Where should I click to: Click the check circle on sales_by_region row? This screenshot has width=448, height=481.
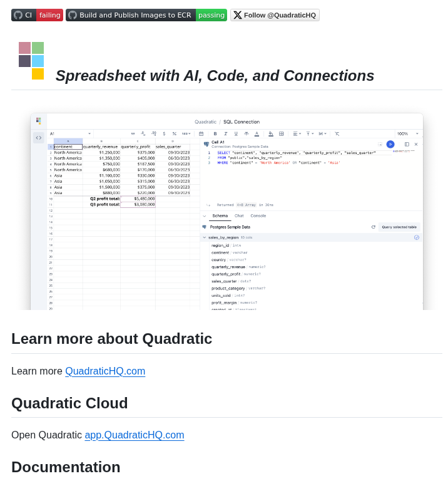tap(417, 237)
